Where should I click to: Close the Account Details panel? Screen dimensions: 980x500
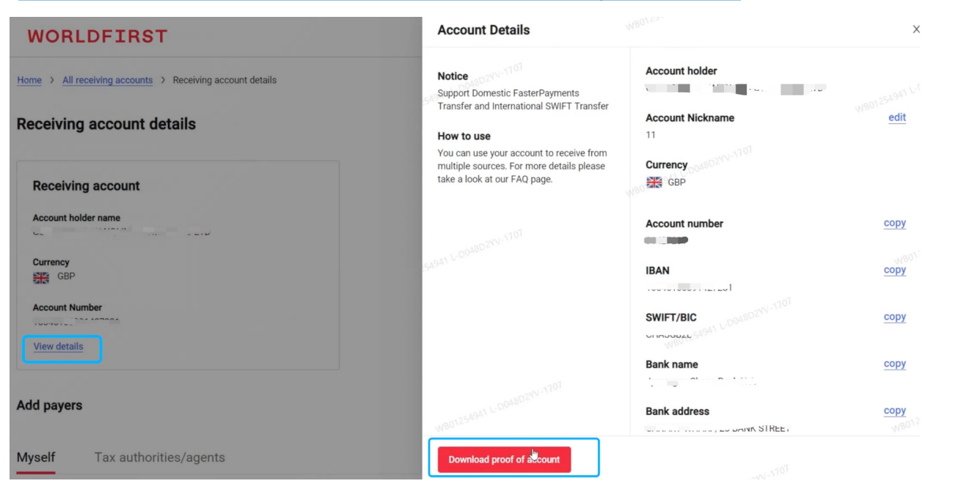(915, 30)
